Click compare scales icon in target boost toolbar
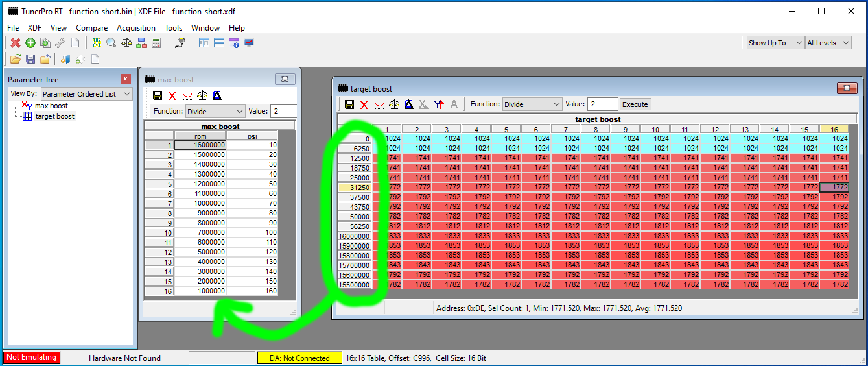 coord(394,104)
